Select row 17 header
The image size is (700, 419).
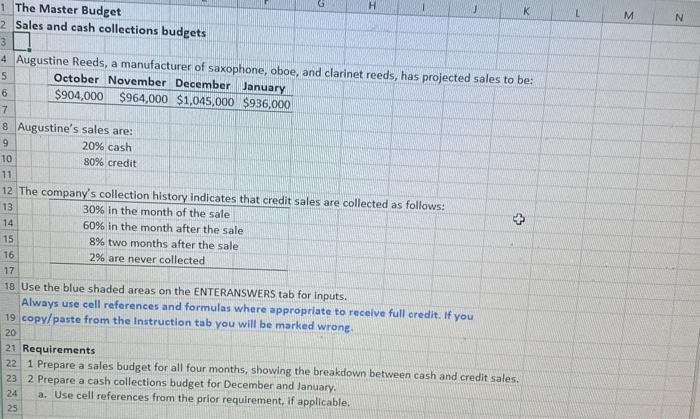coord(9,270)
